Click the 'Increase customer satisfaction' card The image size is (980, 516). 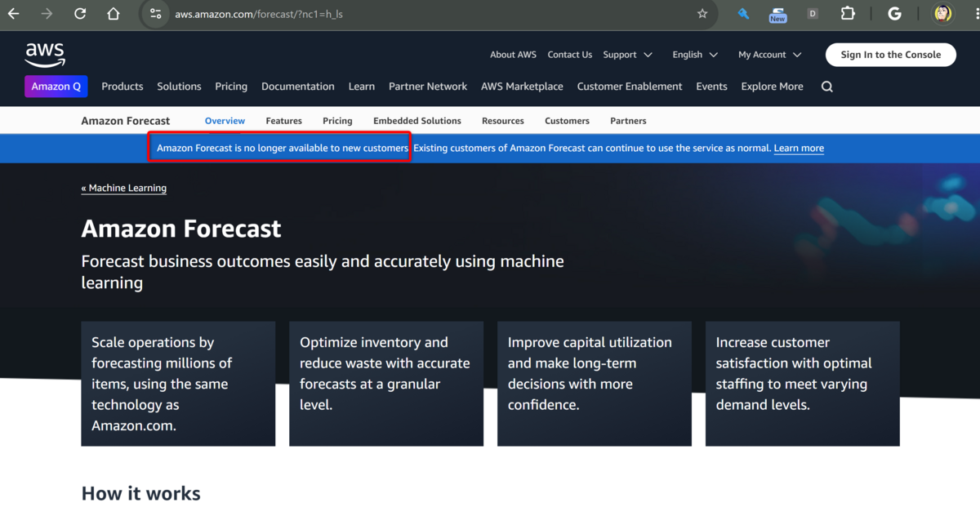[x=803, y=384]
